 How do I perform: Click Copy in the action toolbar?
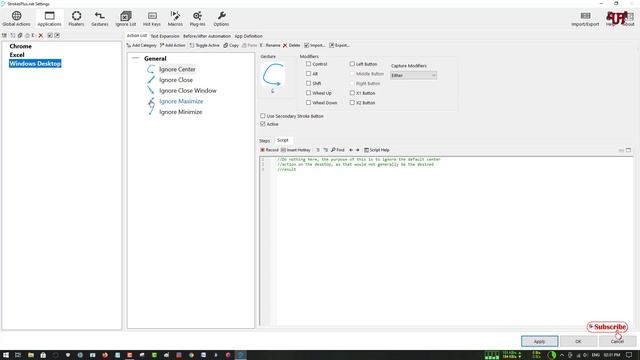(231, 45)
